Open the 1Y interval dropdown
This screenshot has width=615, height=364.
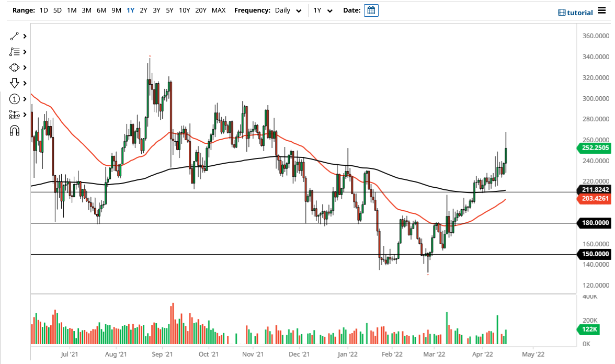tap(323, 10)
